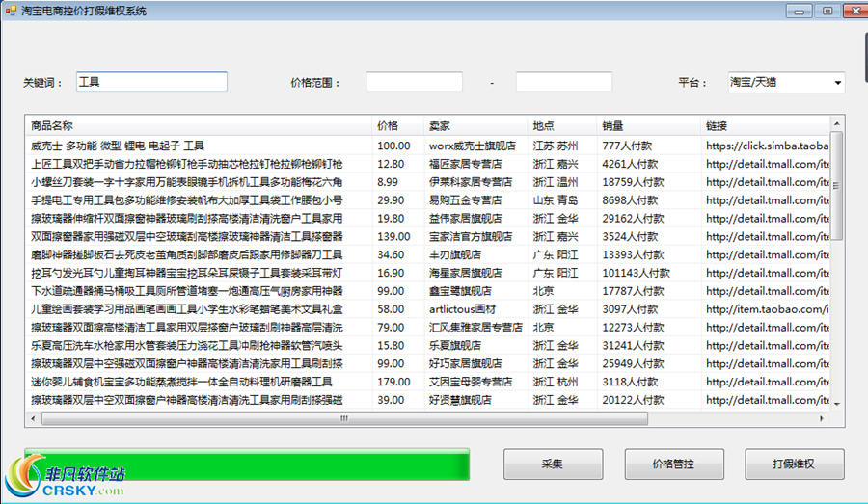
Task: Select seller artlictous画材
Action: (x=462, y=309)
